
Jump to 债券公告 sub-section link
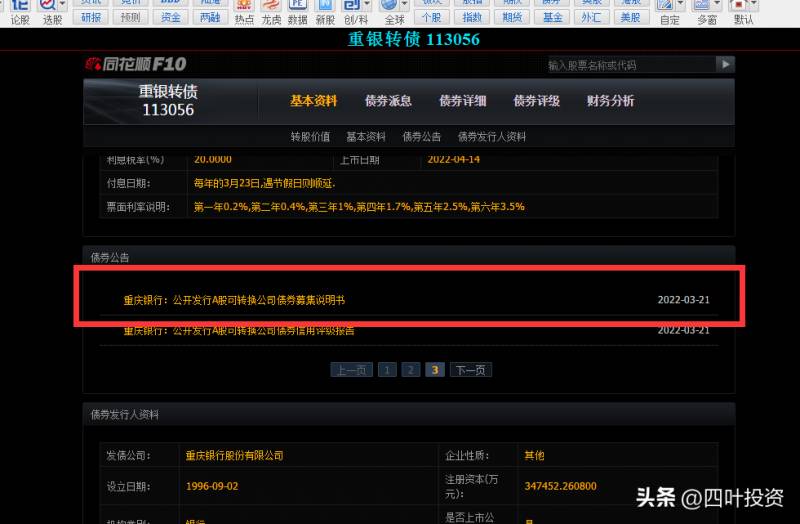pyautogui.click(x=421, y=137)
